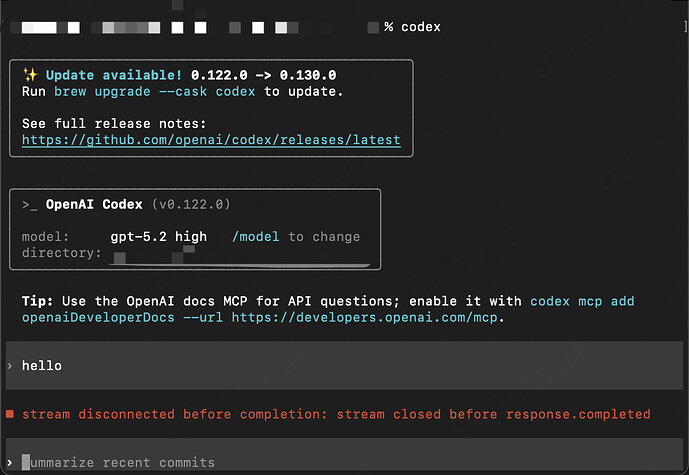This screenshot has width=689, height=475.
Task: Click the 'Tip:' label
Action: (x=37, y=301)
